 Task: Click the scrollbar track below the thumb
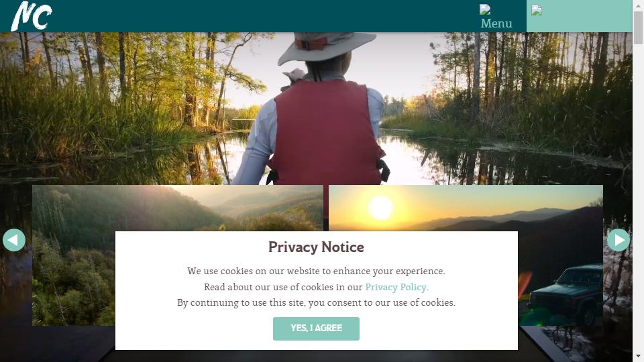tap(638, 197)
